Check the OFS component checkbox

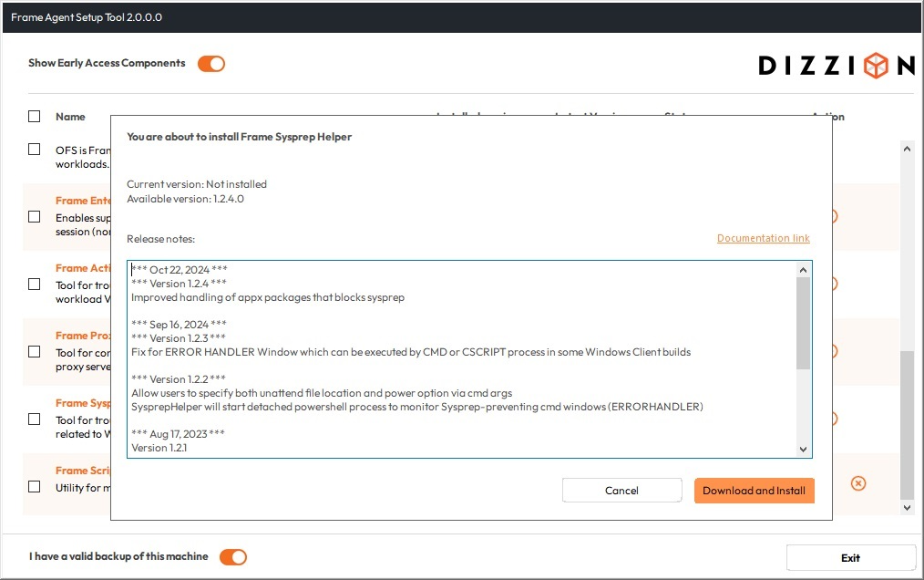(34, 149)
